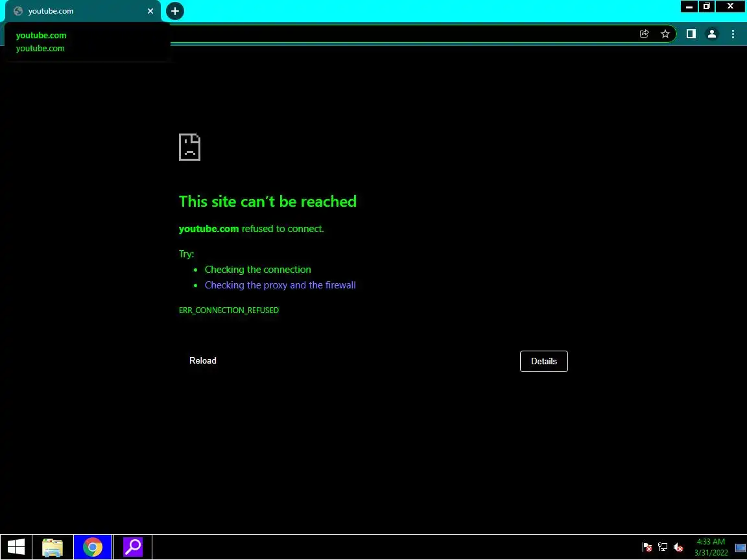
Task: Click the network status tray icon
Action: (663, 547)
